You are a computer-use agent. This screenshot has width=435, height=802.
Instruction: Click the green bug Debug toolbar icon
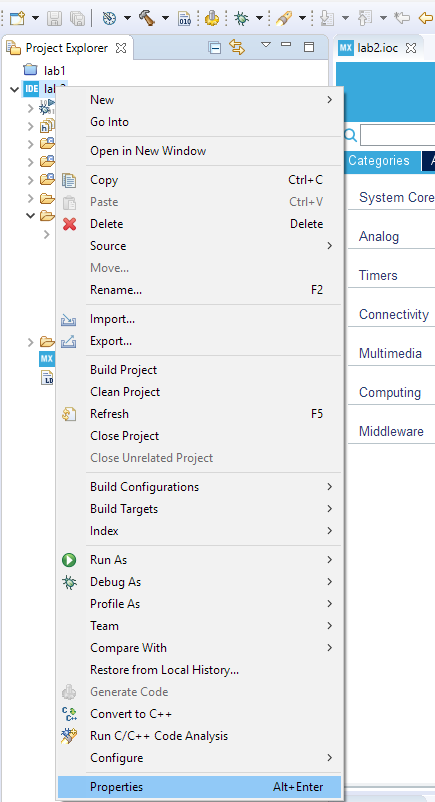pyautogui.click(x=242, y=18)
